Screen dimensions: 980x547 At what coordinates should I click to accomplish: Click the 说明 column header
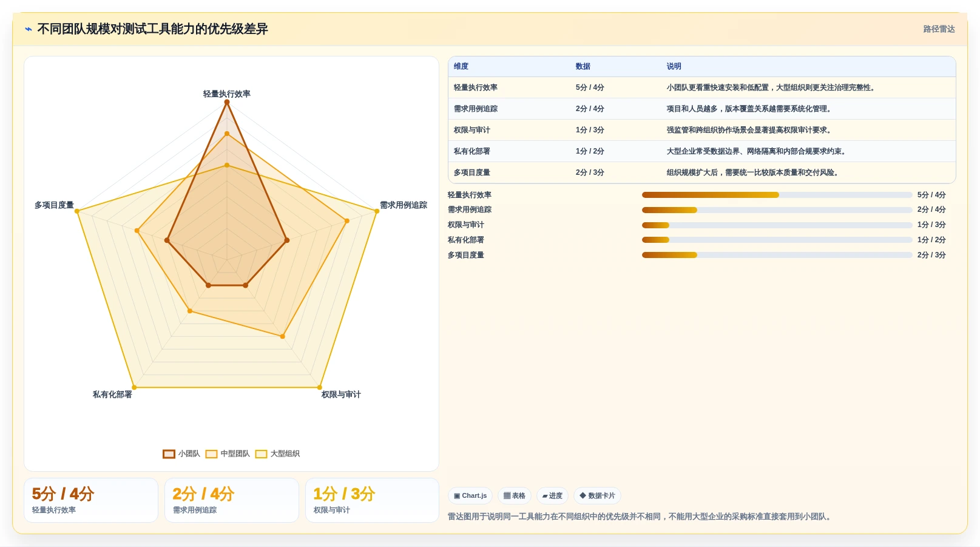pos(674,66)
